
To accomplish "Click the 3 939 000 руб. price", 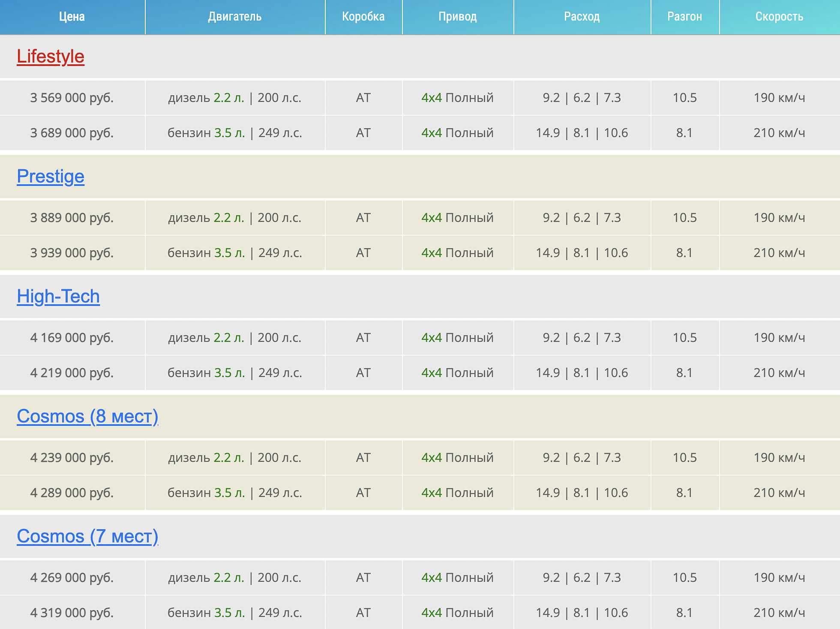I will (x=72, y=253).
